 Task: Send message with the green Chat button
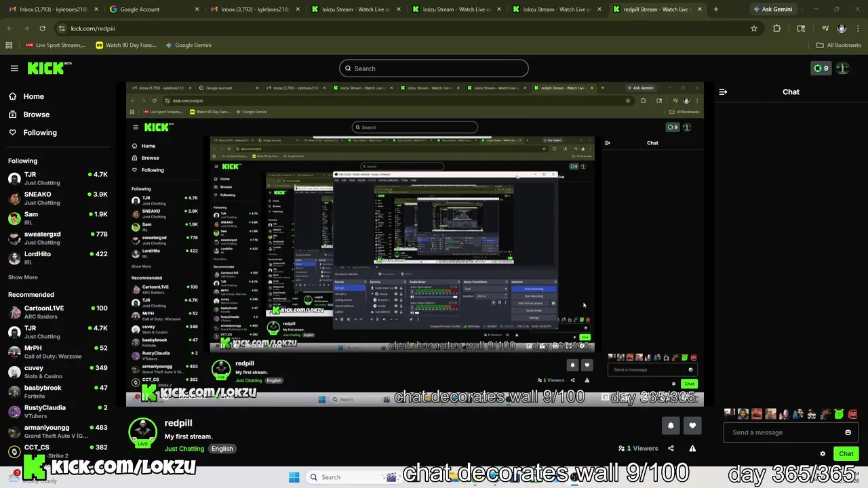[x=846, y=454]
